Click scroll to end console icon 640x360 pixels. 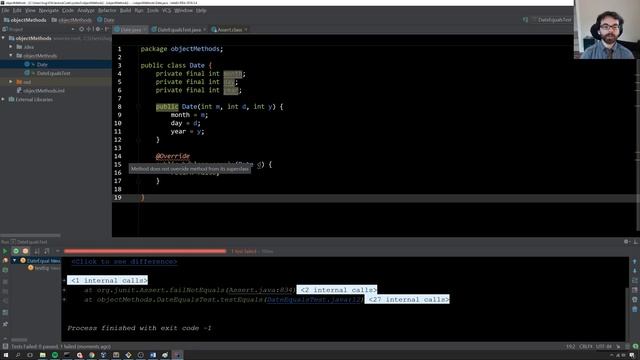tap(634, 290)
